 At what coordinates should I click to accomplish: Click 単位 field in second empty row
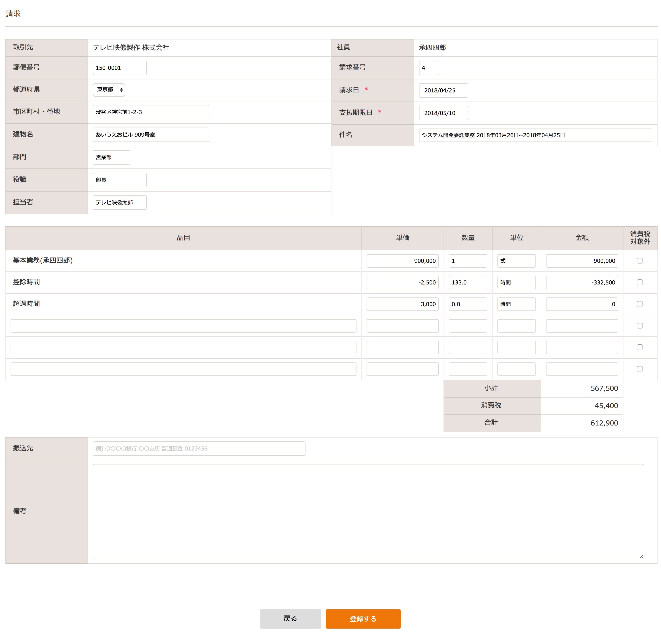[516, 347]
